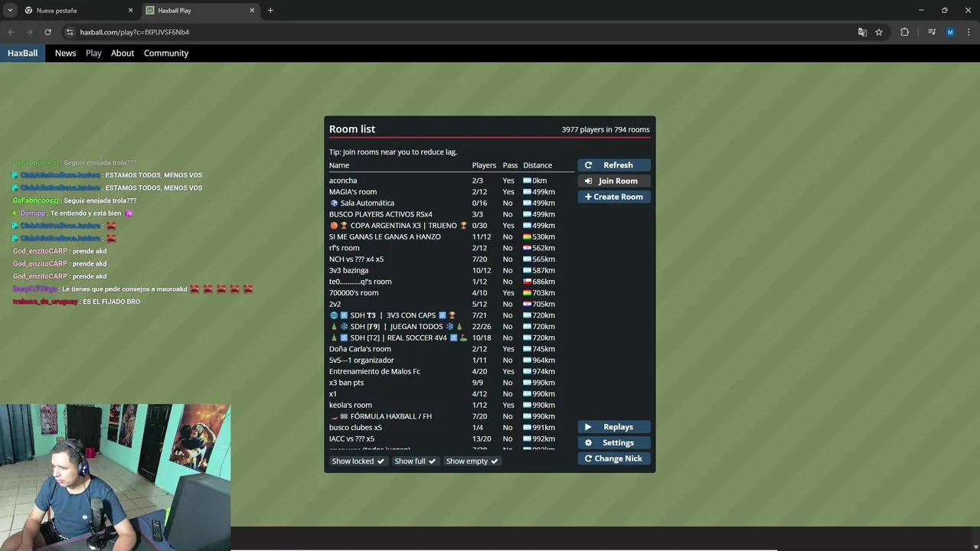The height and width of the screenshot is (551, 980).
Task: Click the browser back arrow
Action: 11,32
